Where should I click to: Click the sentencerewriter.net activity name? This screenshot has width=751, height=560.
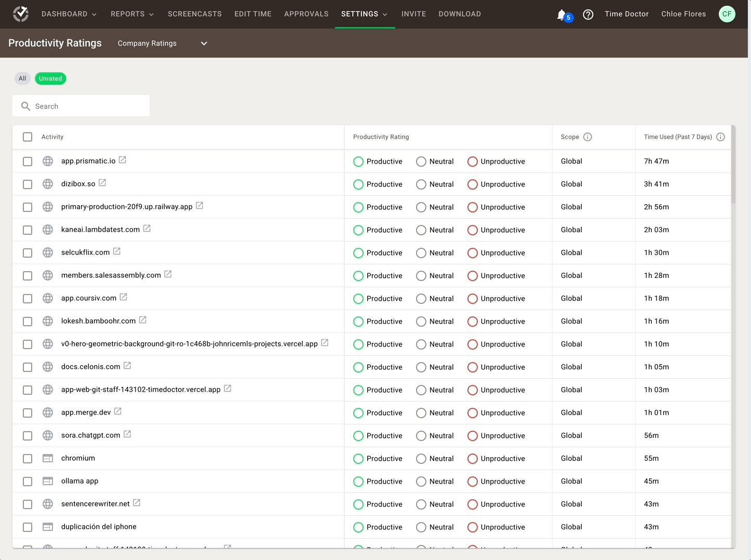pos(96,504)
